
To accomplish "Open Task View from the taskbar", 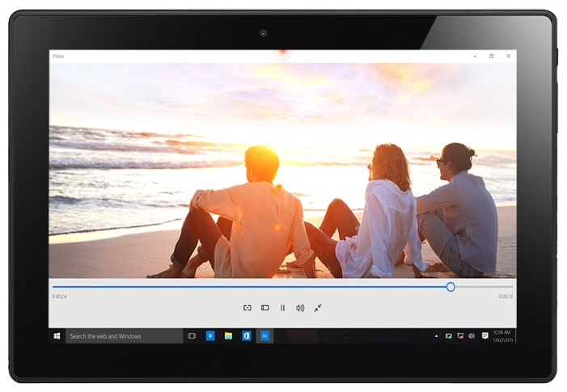I will pos(192,335).
